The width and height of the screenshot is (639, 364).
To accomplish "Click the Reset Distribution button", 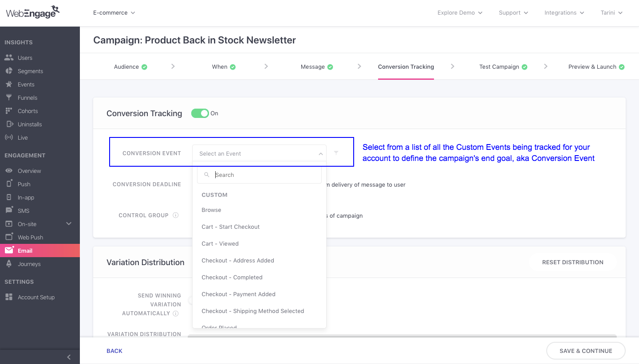I will [x=572, y=262].
